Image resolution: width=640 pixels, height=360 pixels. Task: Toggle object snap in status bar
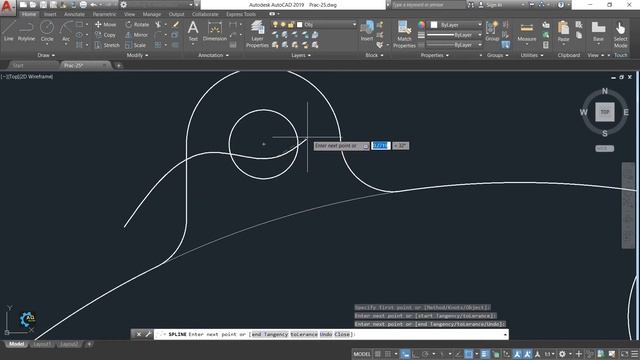(469, 354)
